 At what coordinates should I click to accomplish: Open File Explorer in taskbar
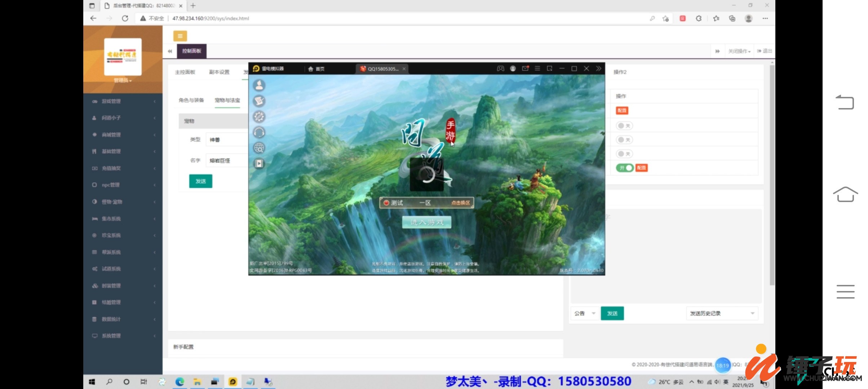pos(197,382)
